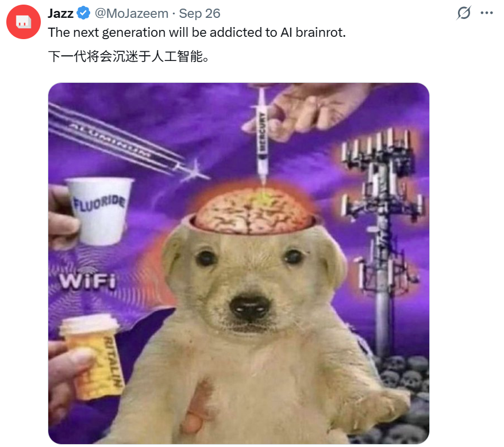Click the Grok explain-post icon
Image resolution: width=504 pixels, height=447 pixels.
pos(464,13)
